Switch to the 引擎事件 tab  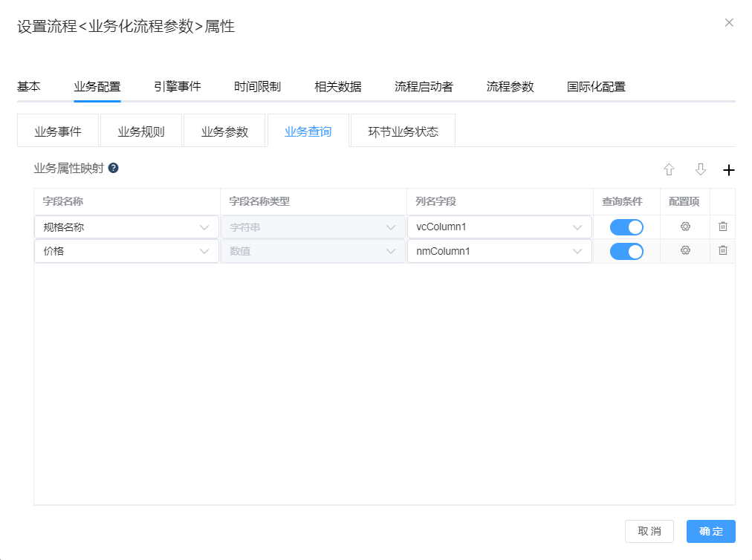click(177, 87)
